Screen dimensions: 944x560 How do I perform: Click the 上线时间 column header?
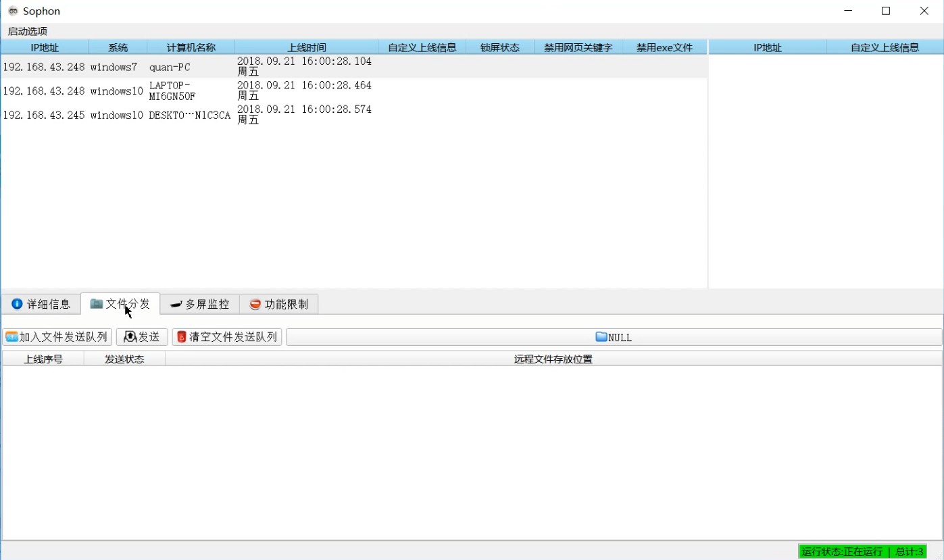click(x=306, y=47)
